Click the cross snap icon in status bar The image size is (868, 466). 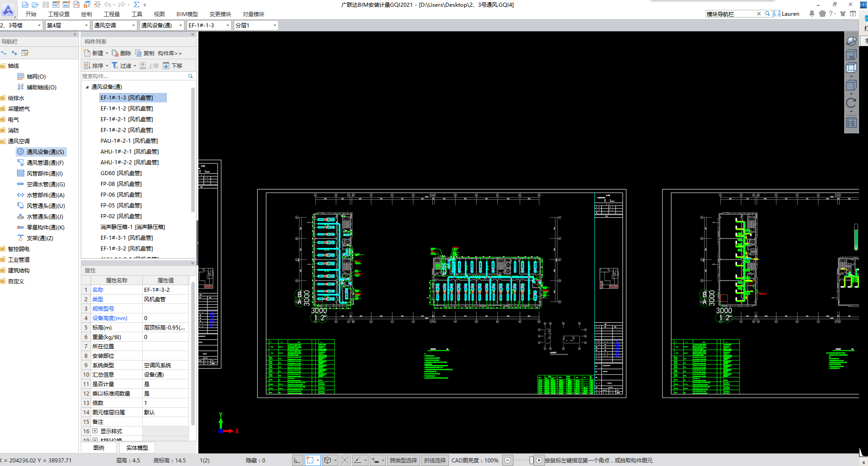[345, 460]
